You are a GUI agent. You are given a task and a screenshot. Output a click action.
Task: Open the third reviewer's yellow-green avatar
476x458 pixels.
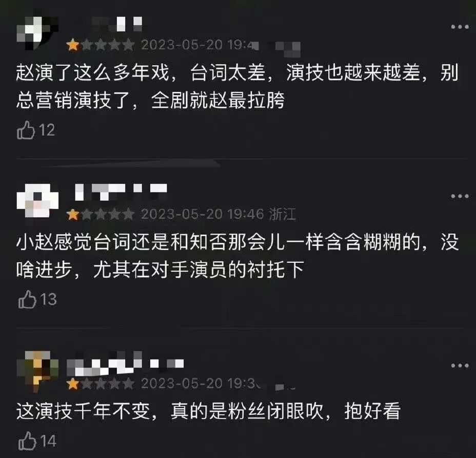point(37,370)
